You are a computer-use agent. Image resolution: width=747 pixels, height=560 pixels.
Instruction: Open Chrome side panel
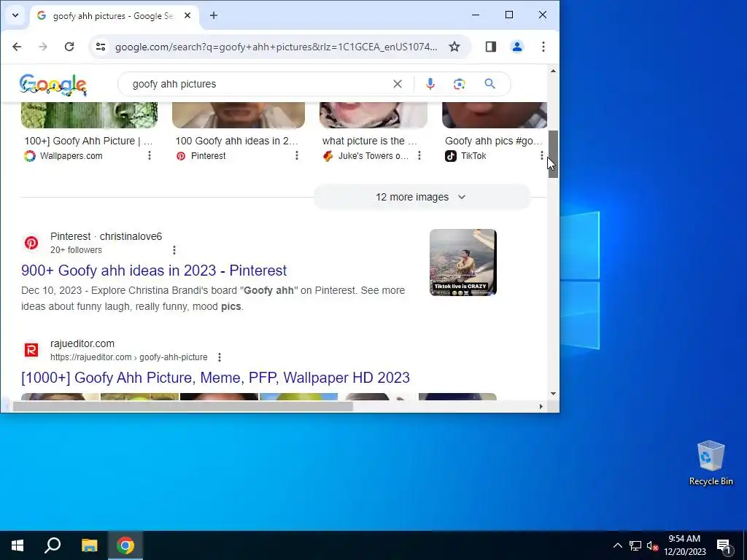491,47
